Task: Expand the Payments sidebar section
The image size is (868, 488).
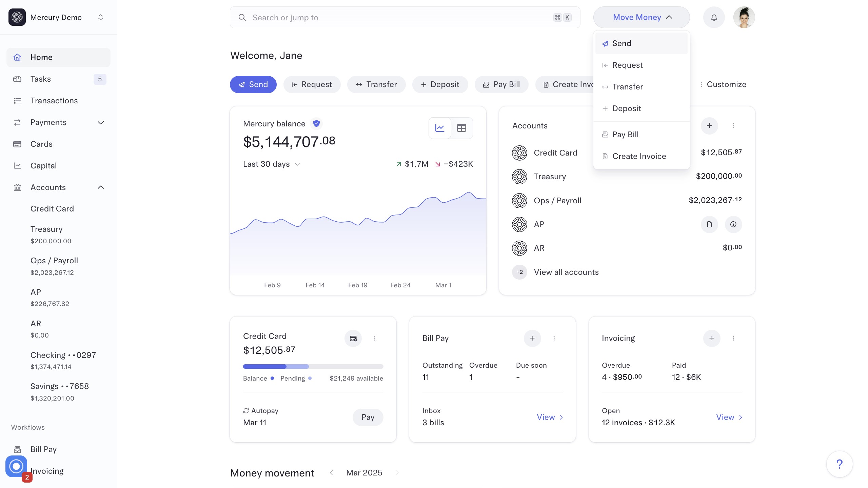Action: point(101,122)
